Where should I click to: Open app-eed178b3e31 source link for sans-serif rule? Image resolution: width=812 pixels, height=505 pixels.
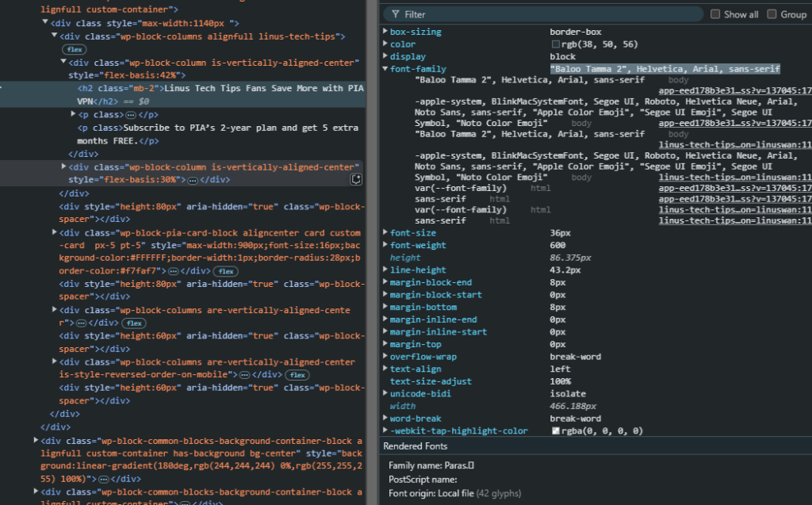point(735,200)
